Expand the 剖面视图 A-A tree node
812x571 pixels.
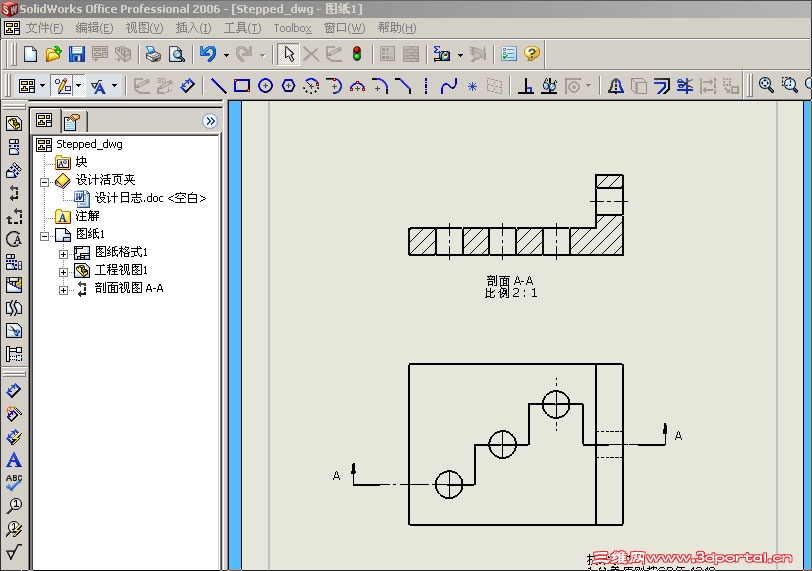click(63, 290)
